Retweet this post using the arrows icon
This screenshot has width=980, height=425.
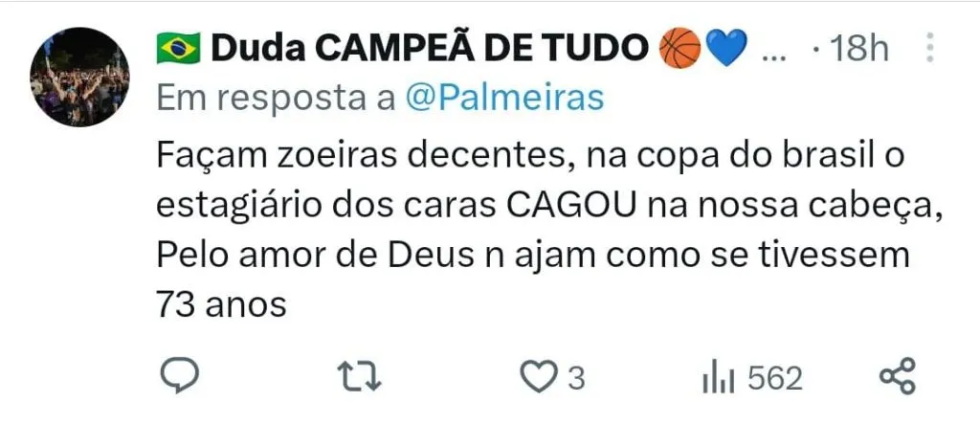coord(360,377)
